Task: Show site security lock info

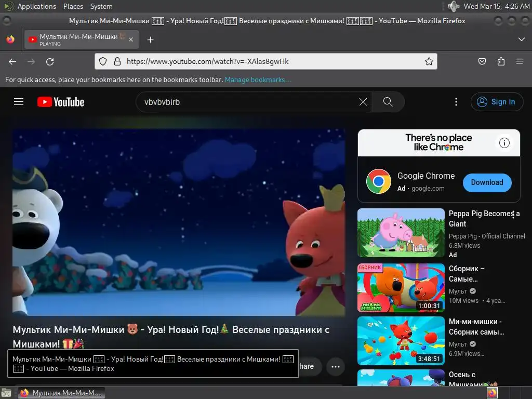Action: click(117, 61)
